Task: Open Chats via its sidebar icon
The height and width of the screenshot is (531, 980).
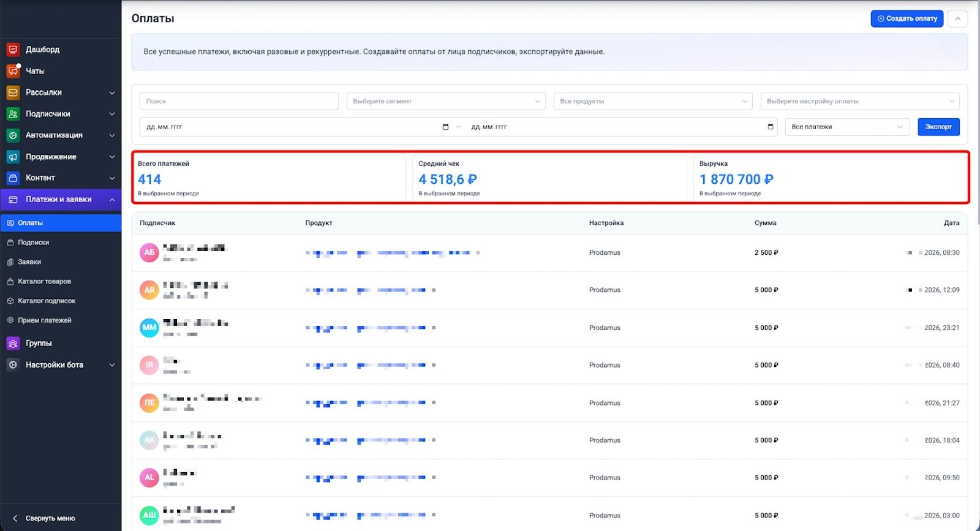Action: tap(13, 71)
